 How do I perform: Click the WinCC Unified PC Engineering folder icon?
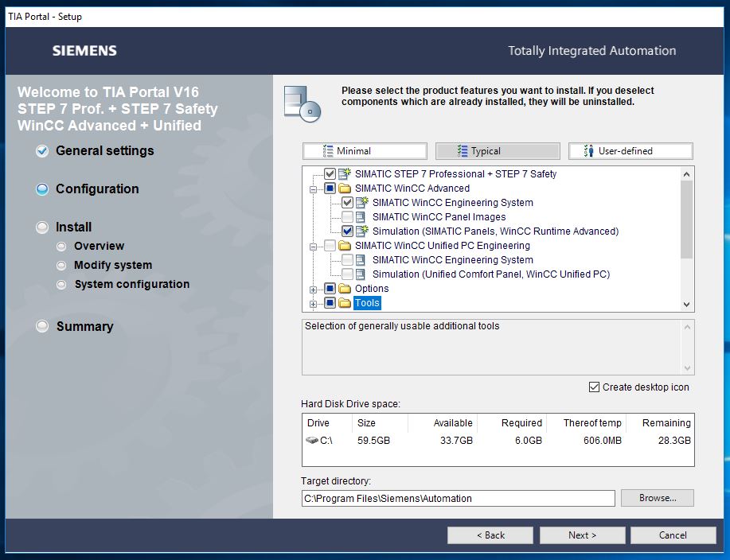pyautogui.click(x=345, y=246)
